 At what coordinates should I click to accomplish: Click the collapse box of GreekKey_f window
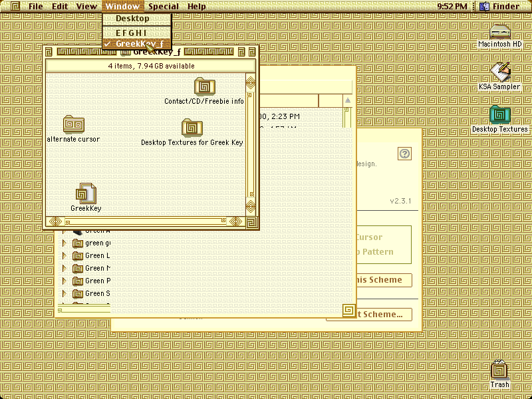coord(252,52)
